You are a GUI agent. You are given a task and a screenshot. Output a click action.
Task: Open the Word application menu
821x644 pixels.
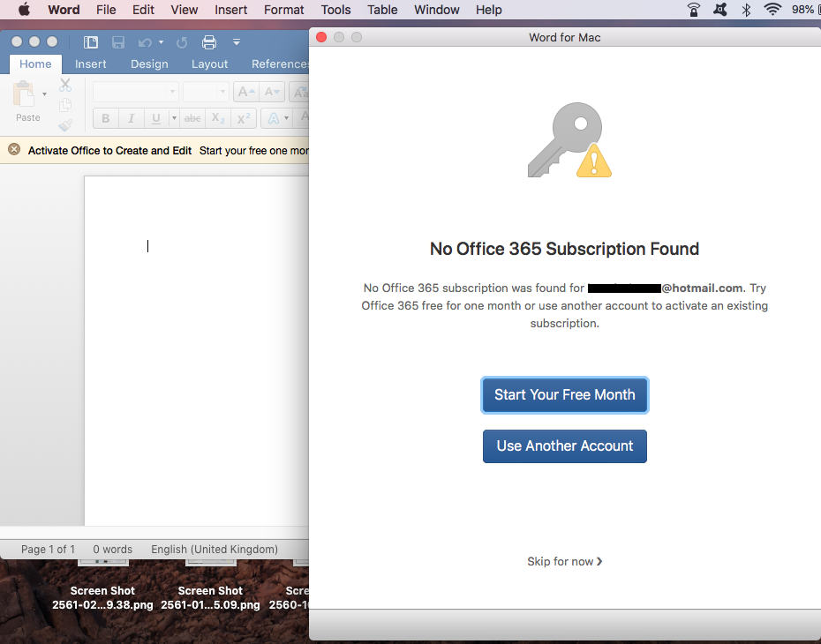pyautogui.click(x=64, y=10)
